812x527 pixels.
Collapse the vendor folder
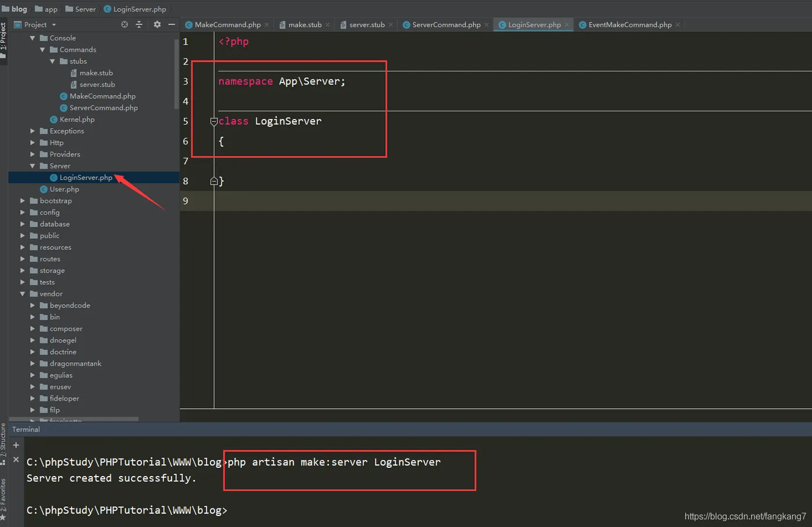tap(23, 294)
